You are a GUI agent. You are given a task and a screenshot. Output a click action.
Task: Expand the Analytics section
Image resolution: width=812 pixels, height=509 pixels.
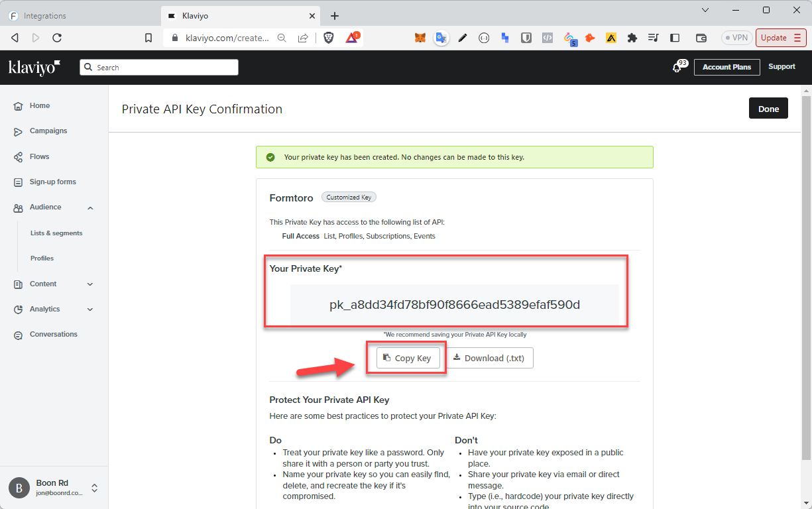pyautogui.click(x=90, y=309)
